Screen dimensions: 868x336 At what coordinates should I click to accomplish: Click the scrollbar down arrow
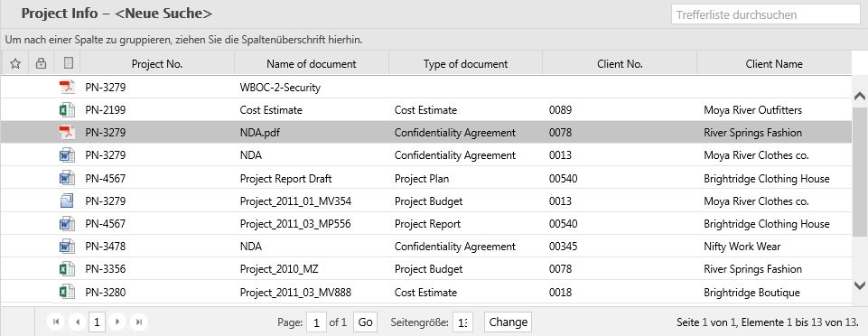pos(860,285)
